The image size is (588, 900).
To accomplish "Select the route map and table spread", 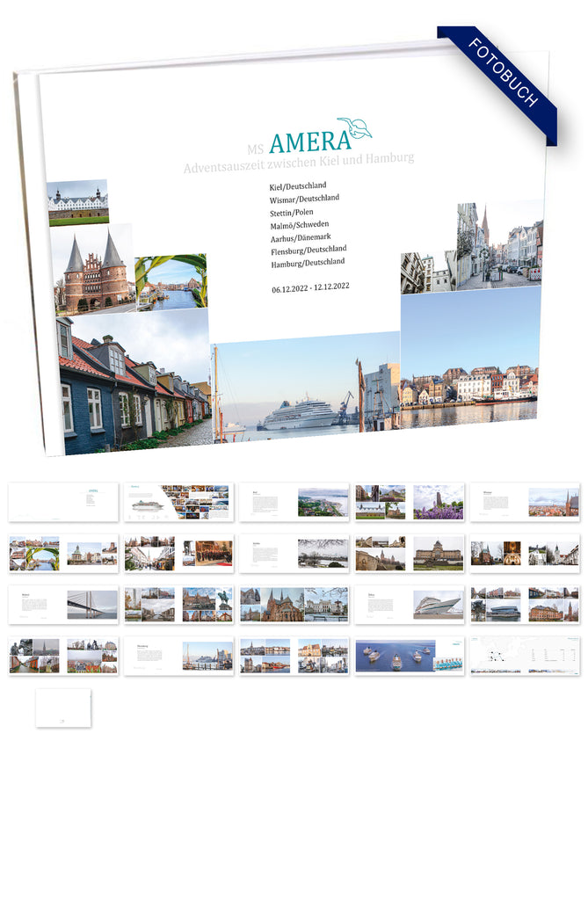I will click(525, 656).
